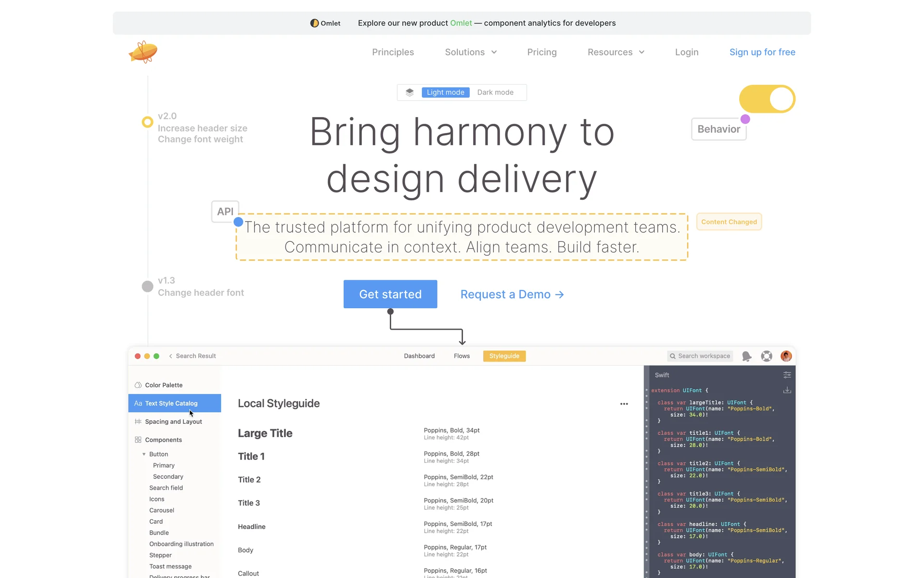Select the v2.0 timeline marker
Viewport: 924px width, 578px height.
(147, 122)
